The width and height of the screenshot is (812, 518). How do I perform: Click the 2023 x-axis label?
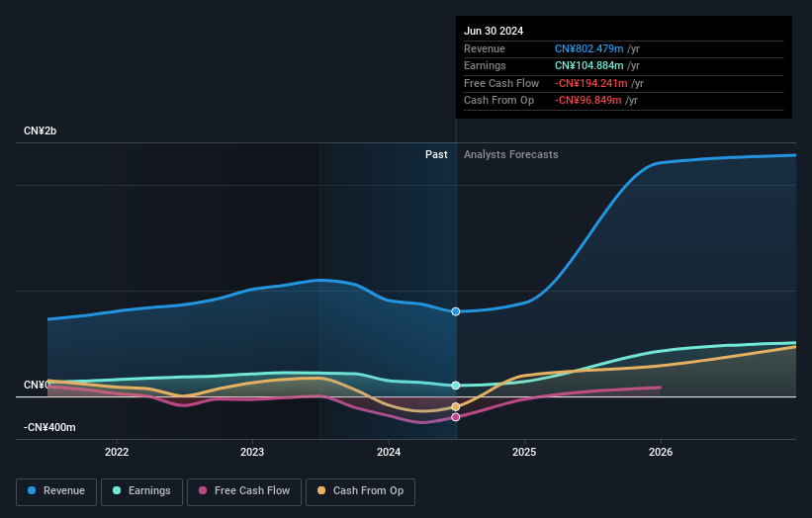252,452
